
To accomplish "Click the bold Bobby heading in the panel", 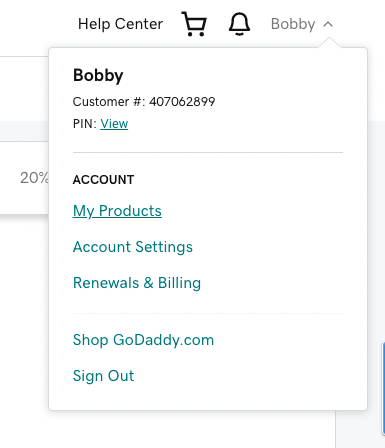I will point(98,75).
